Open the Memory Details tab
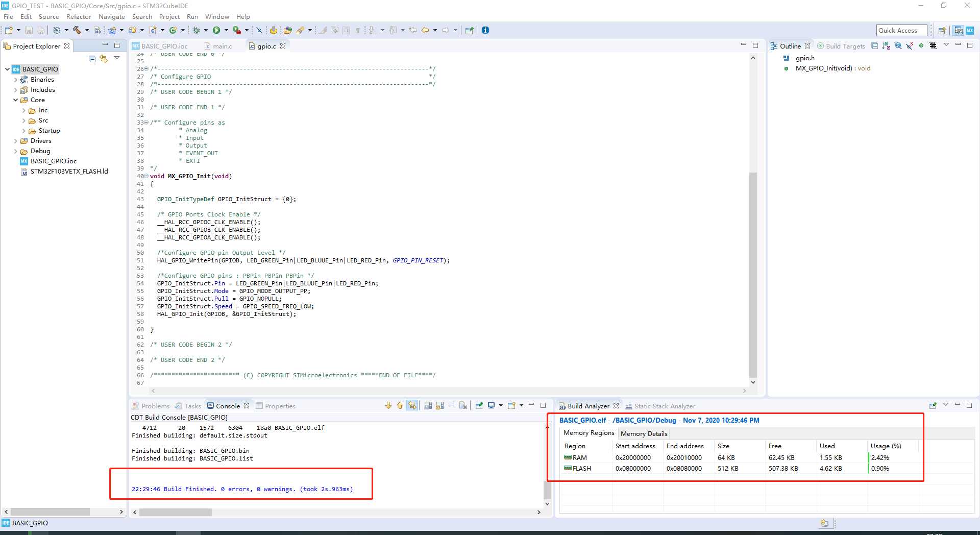The image size is (980, 535). coord(644,433)
